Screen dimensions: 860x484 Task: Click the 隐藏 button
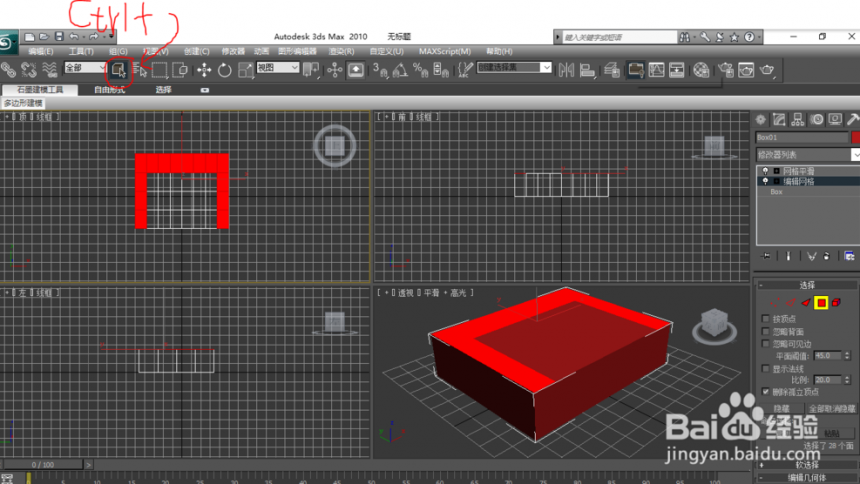coord(781,409)
